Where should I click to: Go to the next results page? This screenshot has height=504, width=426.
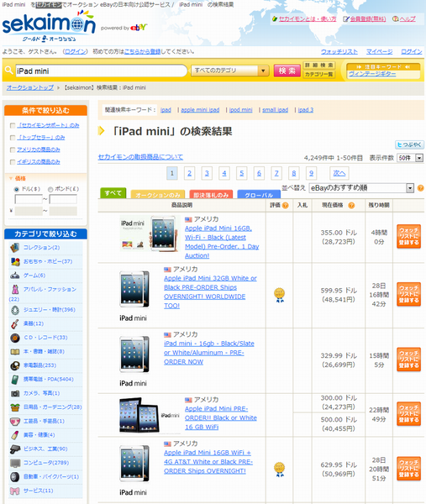[x=339, y=173]
